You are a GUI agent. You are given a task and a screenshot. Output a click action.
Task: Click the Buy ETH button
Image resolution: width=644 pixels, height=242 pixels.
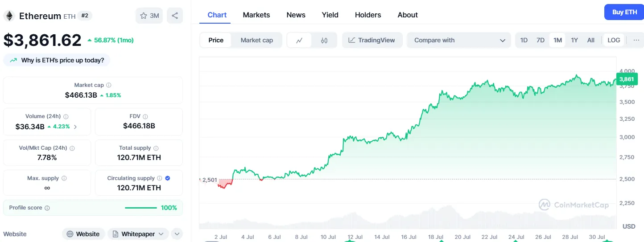pos(624,12)
